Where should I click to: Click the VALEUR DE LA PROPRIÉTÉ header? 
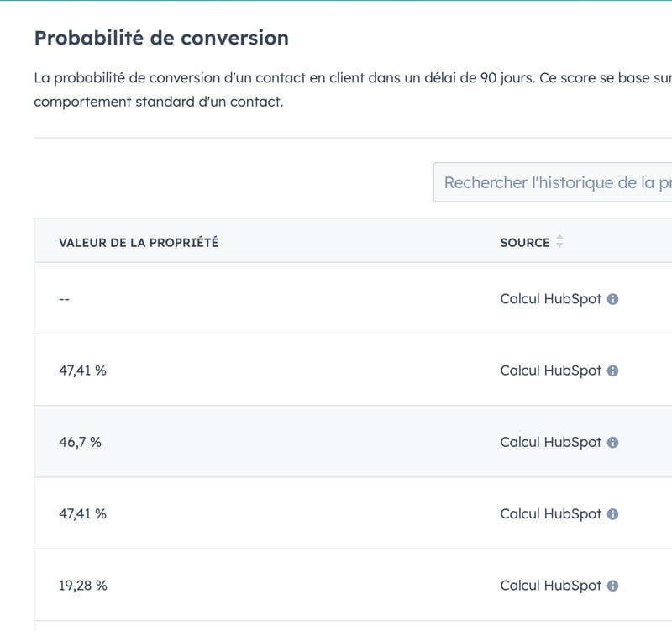click(x=139, y=242)
